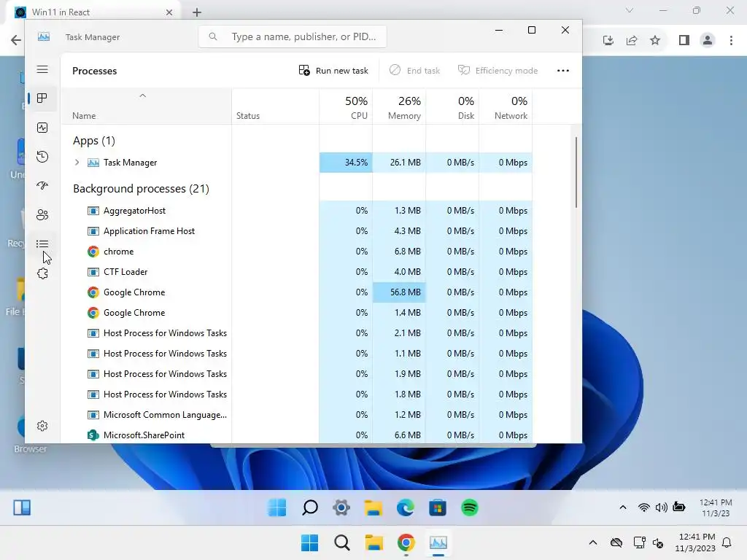Expand the Task Manager app row
Viewport: 747px width, 560px height.
pos(77,163)
